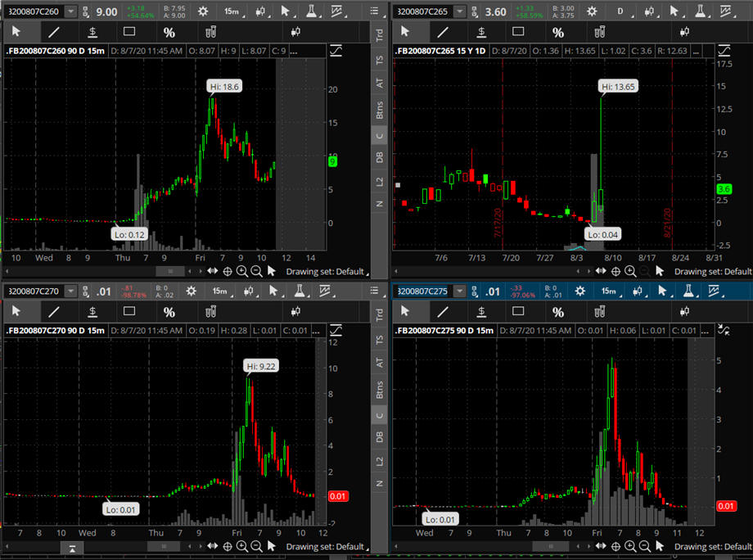This screenshot has width=753, height=560.
Task: Toggle chart scale button in C265 panel
Action: [724, 51]
